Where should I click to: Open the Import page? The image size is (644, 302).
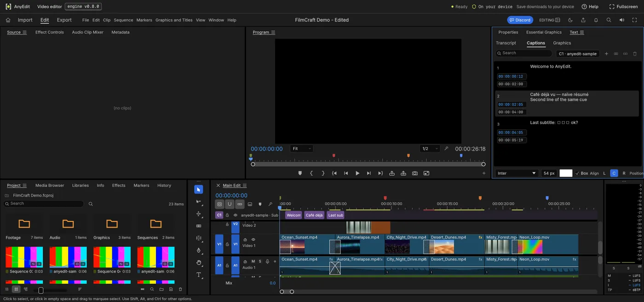[25, 20]
